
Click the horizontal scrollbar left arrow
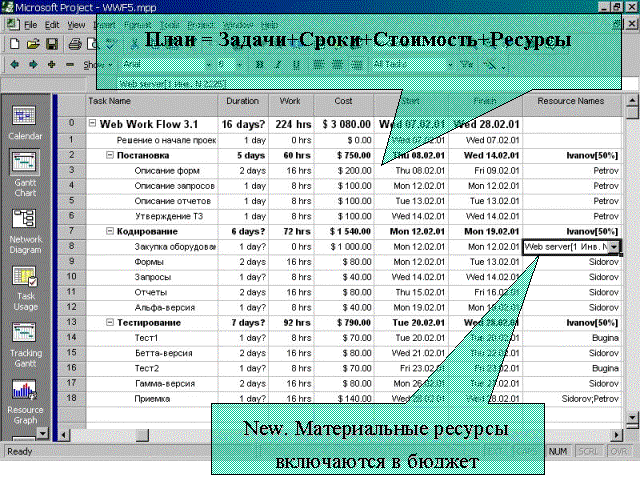tap(63, 435)
